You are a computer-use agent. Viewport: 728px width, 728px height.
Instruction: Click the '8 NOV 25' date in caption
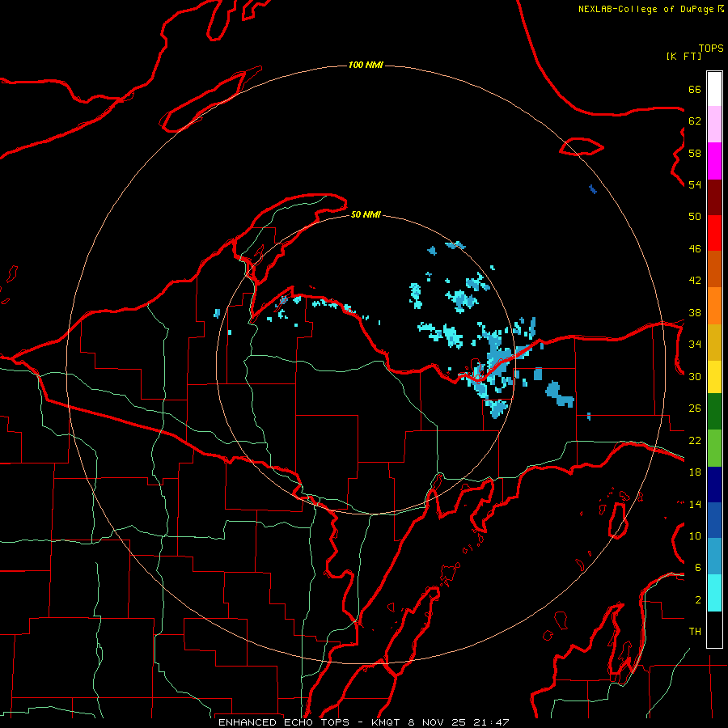pos(438,722)
